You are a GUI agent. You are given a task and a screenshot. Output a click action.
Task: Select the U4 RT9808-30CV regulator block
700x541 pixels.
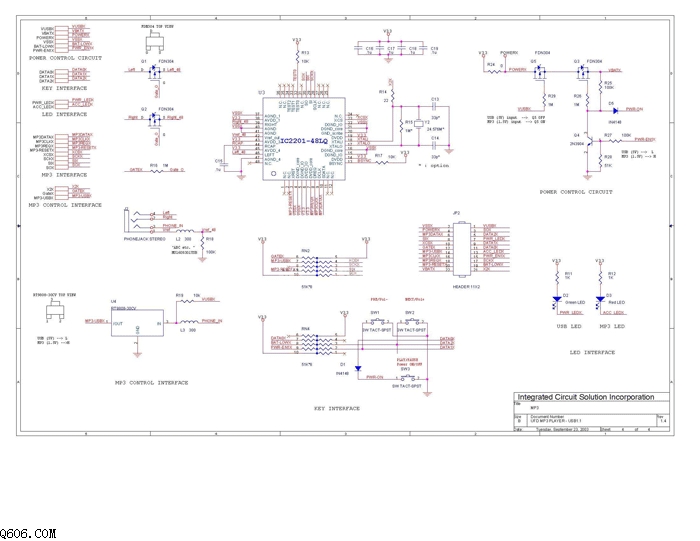[137, 323]
